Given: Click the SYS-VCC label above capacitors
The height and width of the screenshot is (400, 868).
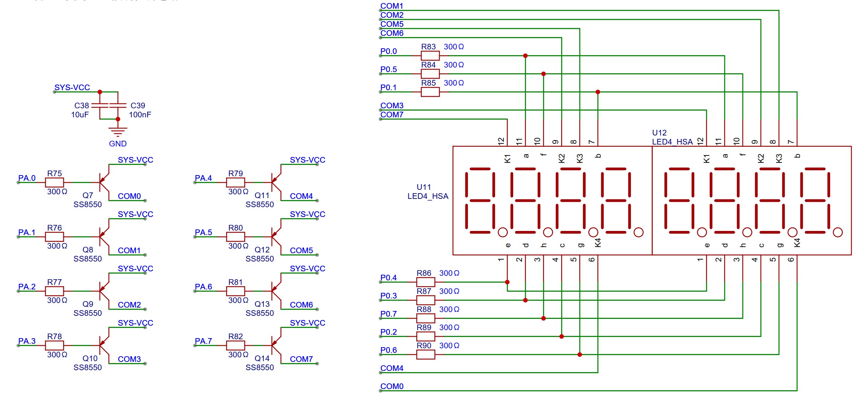Looking at the screenshot, I should coord(72,87).
